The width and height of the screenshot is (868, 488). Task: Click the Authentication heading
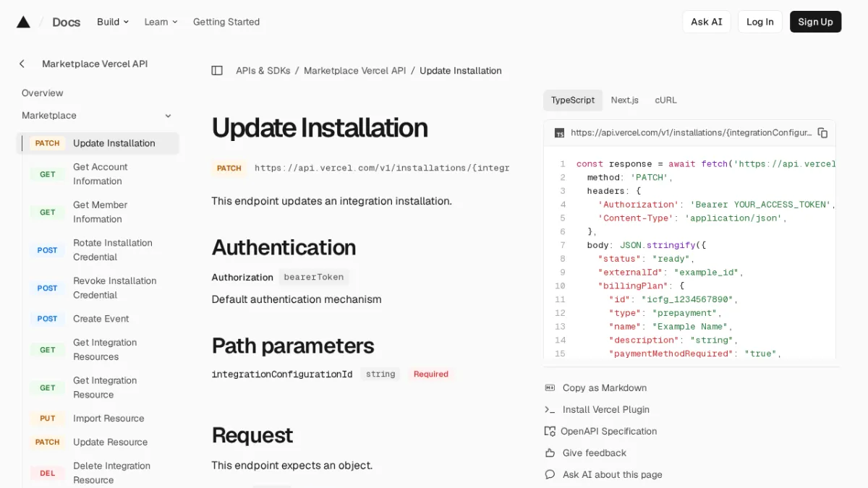[x=284, y=247]
